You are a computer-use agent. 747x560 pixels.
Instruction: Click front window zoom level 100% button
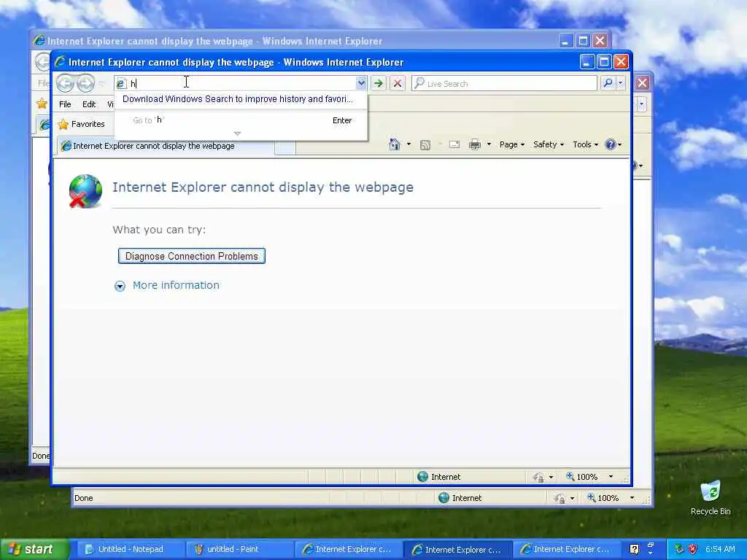(581, 477)
